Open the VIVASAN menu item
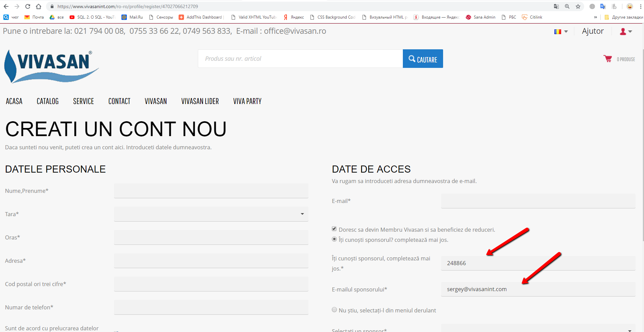644x332 pixels. [156, 101]
